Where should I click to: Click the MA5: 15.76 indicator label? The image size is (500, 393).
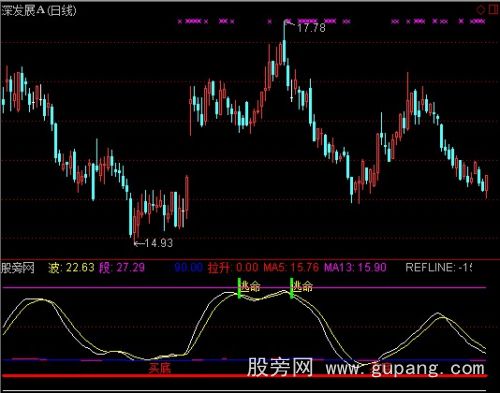pos(291,267)
